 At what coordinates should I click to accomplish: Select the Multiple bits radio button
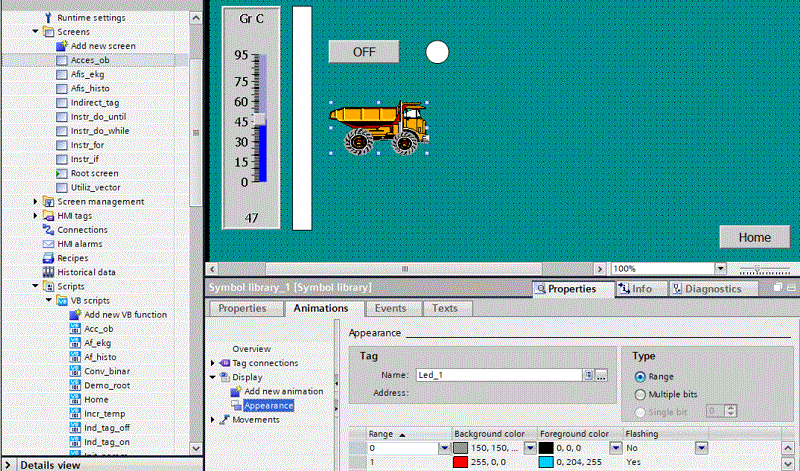(x=641, y=394)
